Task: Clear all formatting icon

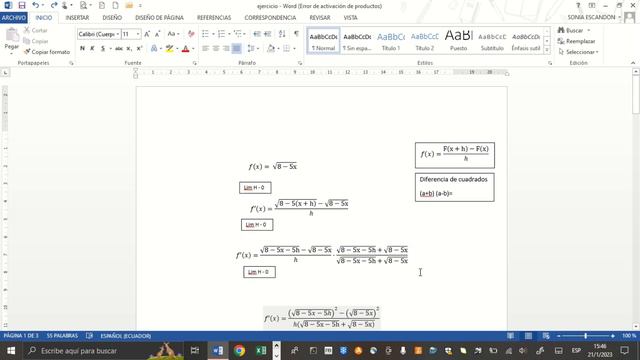Action: (191, 34)
